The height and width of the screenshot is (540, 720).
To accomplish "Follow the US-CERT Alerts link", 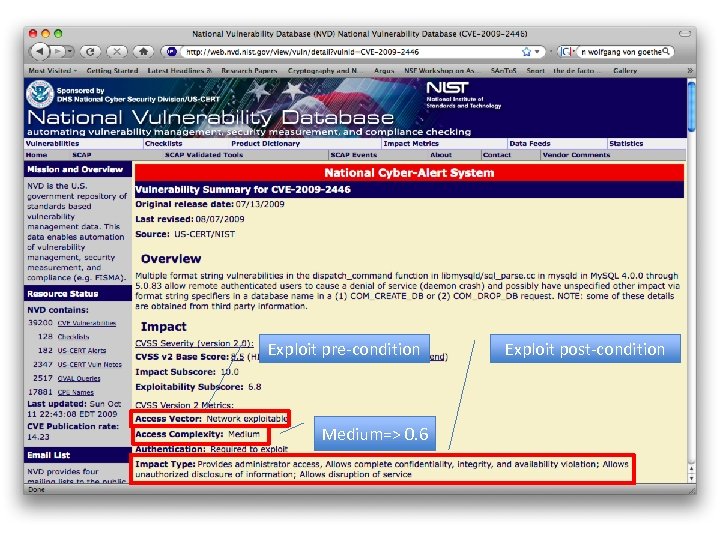I will click(x=82, y=351).
